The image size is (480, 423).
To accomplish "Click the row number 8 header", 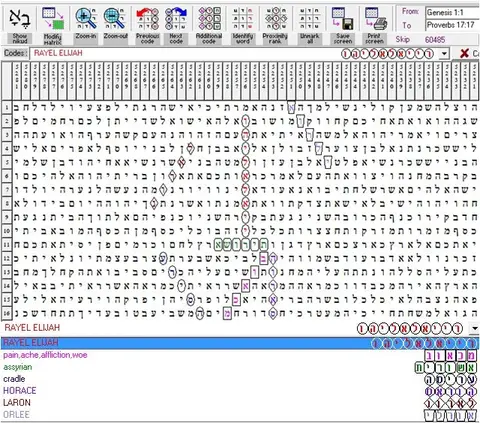I will [x=7, y=203].
